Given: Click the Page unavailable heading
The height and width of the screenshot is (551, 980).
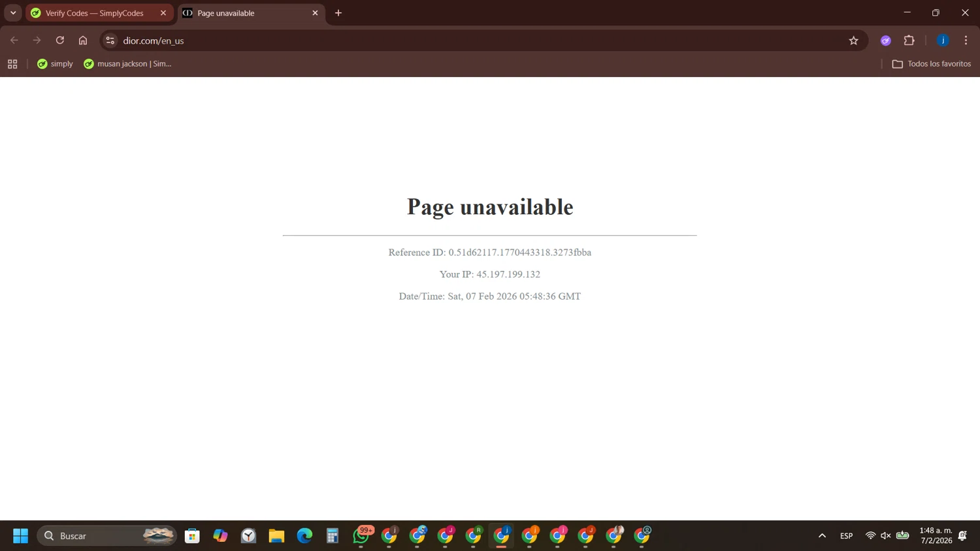Looking at the screenshot, I should [x=490, y=207].
